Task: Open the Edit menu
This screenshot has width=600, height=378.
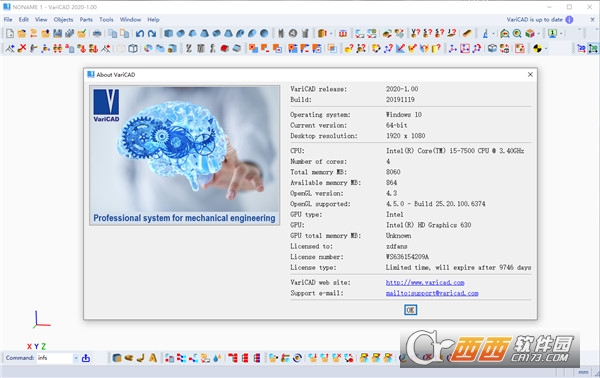Action: (x=24, y=20)
